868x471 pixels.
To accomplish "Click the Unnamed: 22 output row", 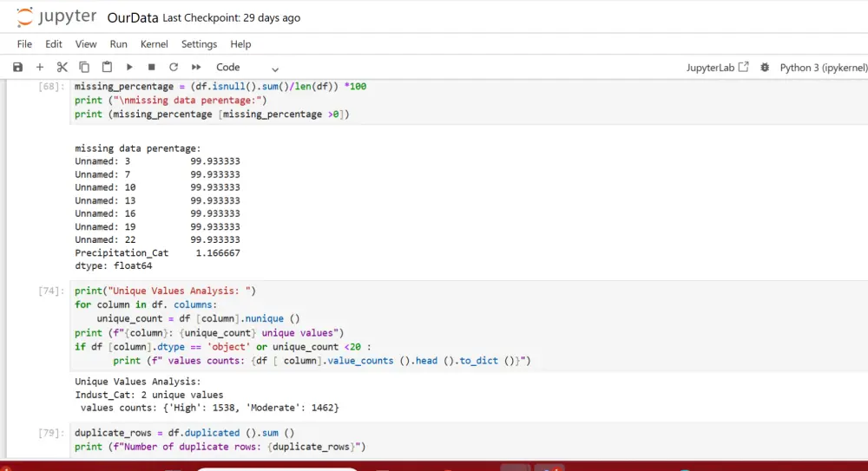I will pos(157,239).
